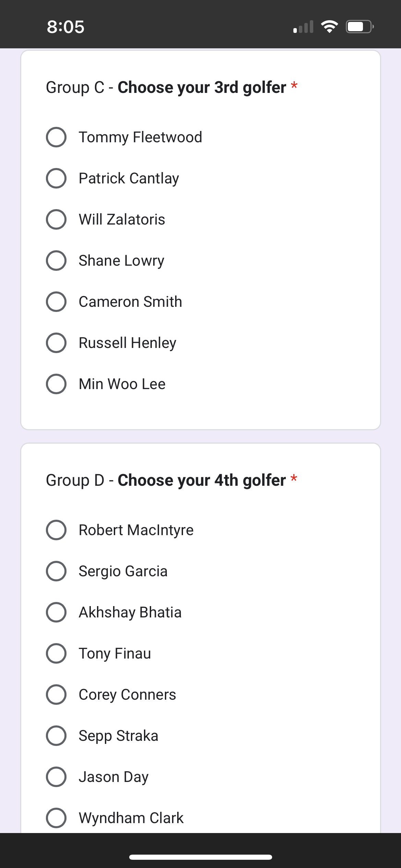Select Akhshay Bhatia in Group D
Image resolution: width=401 pixels, height=868 pixels.
(x=56, y=612)
